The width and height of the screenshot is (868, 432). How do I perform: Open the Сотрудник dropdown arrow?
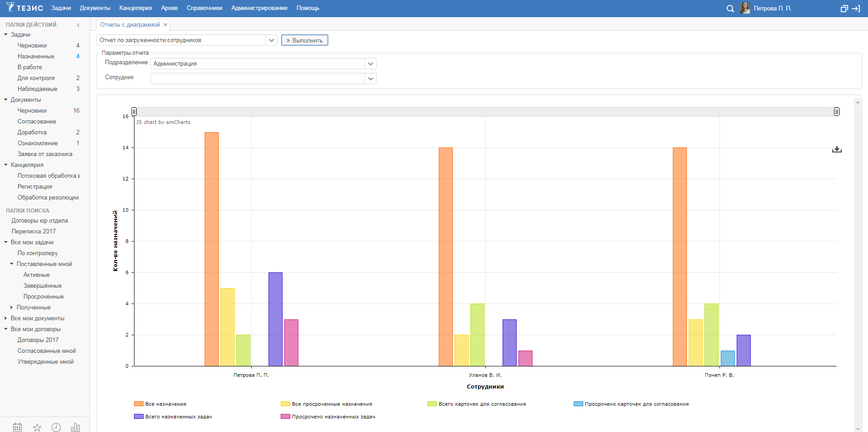coord(370,79)
